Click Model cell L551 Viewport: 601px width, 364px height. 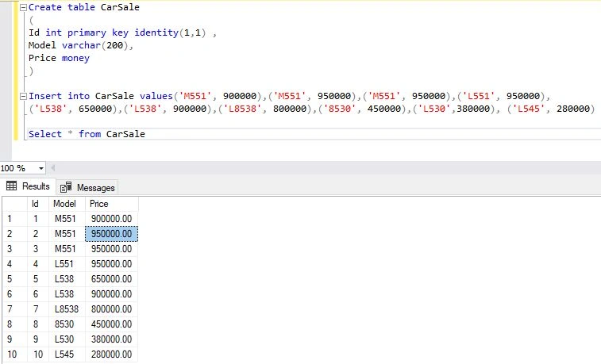pos(67,264)
